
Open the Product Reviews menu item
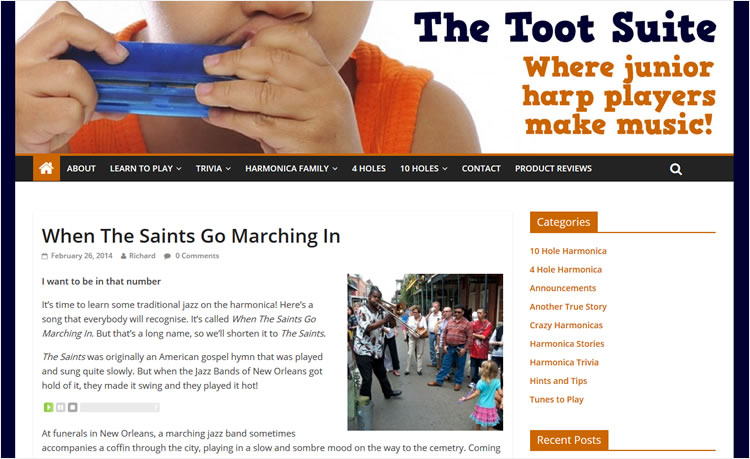pos(553,168)
